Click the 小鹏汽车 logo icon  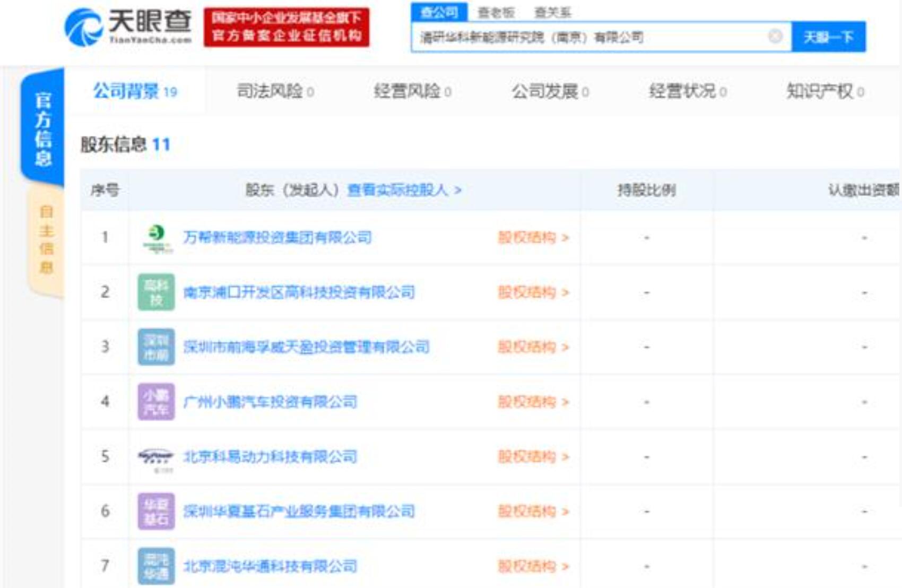[x=156, y=402]
